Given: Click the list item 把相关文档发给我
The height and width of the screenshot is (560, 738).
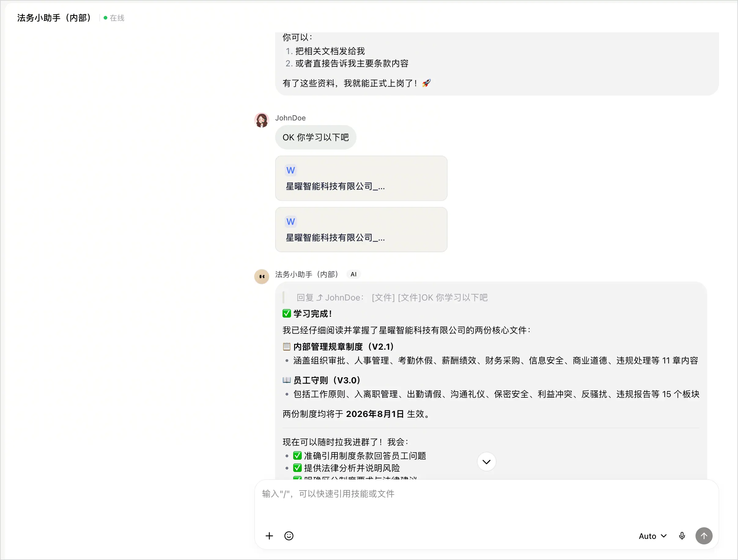Looking at the screenshot, I should pyautogui.click(x=330, y=51).
